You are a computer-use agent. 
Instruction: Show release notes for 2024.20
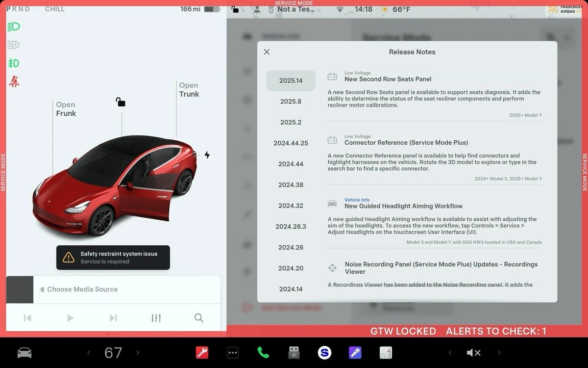[291, 268]
